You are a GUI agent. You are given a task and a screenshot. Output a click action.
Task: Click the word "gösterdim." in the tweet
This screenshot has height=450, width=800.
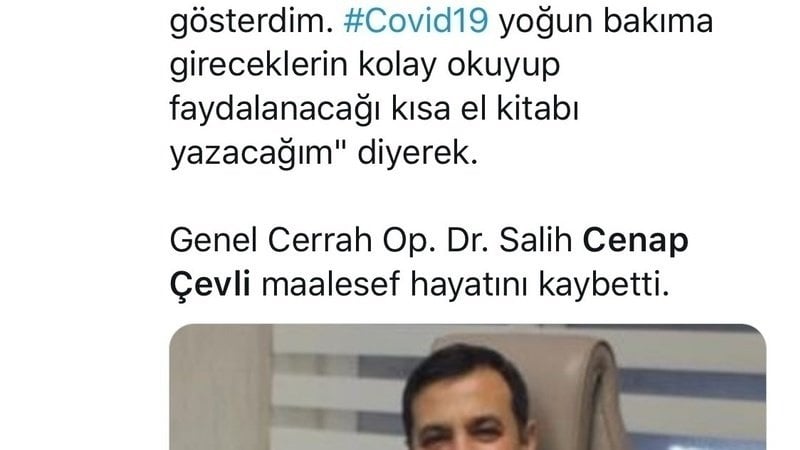point(251,21)
